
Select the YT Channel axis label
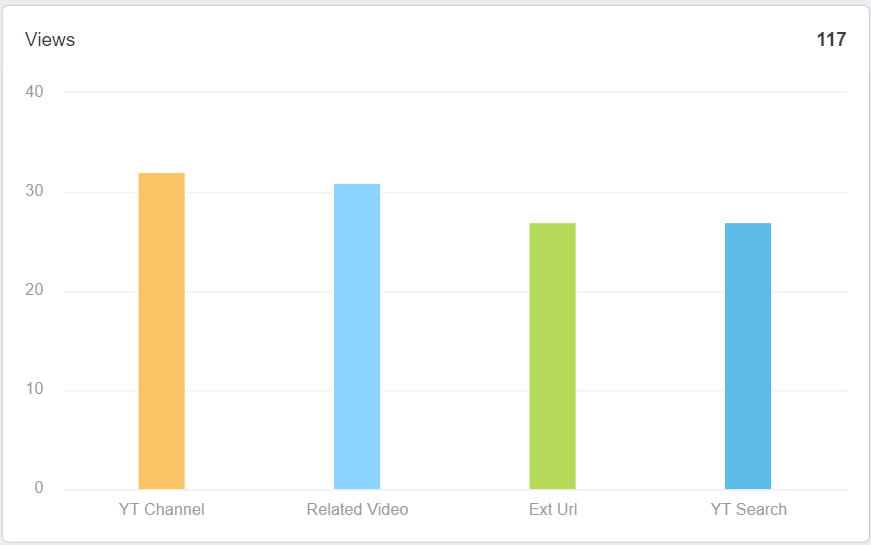[162, 509]
